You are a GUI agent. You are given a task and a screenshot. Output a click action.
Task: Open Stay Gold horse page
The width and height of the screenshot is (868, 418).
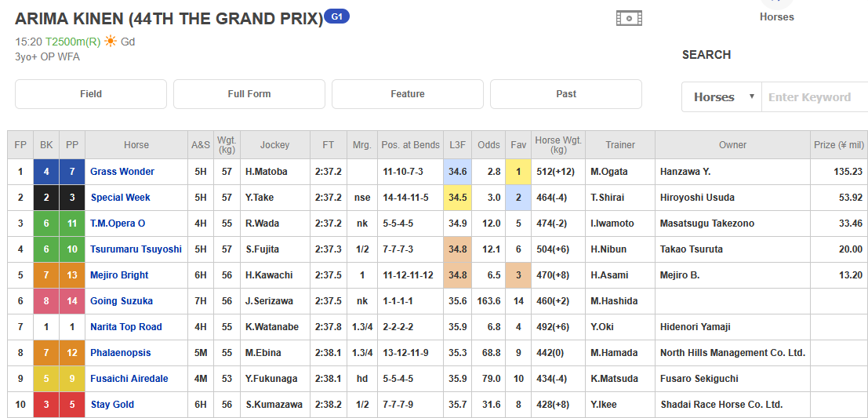(112, 405)
